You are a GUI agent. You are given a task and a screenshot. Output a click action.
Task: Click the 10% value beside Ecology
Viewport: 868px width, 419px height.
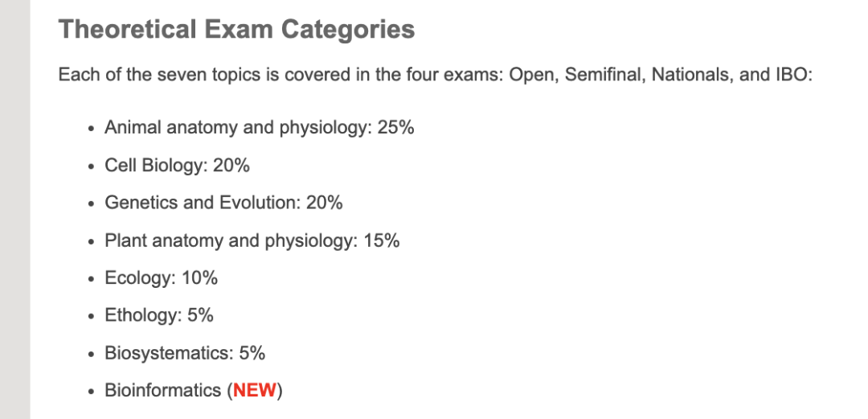(199, 278)
